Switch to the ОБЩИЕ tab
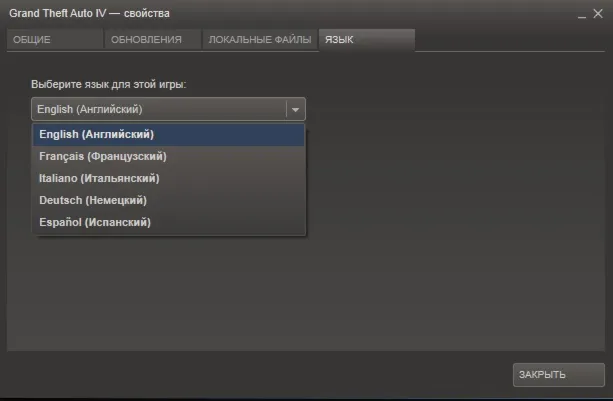This screenshot has height=401, width=613. pos(55,39)
